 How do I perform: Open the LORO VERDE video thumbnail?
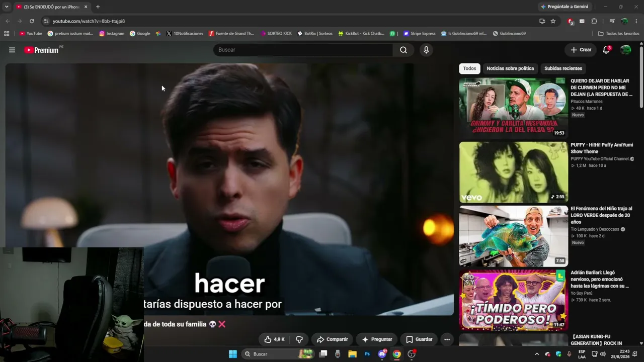tap(513, 236)
